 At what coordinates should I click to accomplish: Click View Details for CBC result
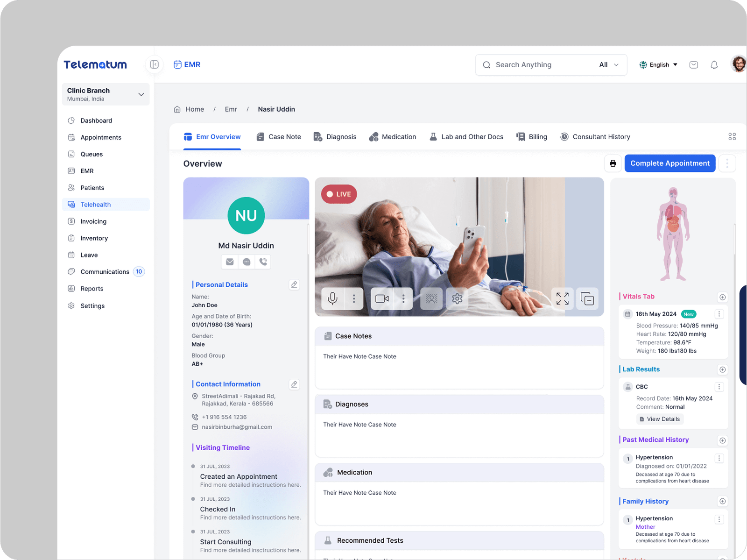659,419
